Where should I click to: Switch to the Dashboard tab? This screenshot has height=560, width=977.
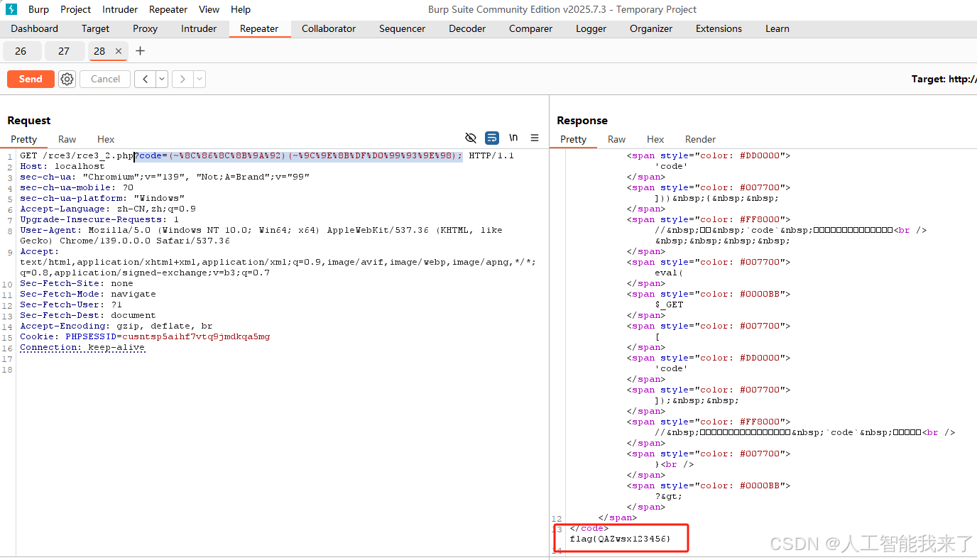coord(35,28)
